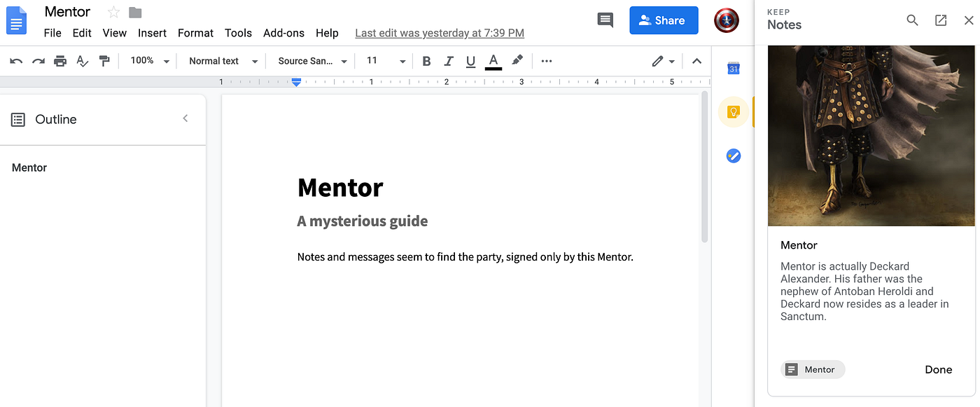This screenshot has height=407, width=980.
Task: Click the Keep note title 'Mentor'
Action: click(x=799, y=245)
